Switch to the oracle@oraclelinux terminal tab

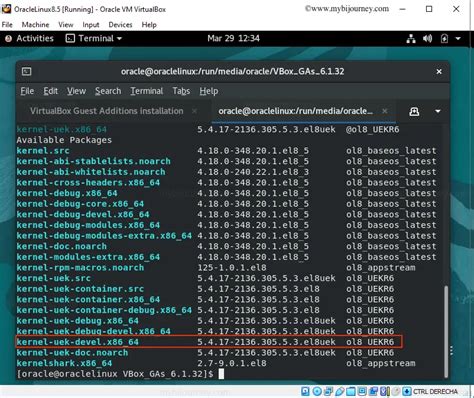pos(296,111)
